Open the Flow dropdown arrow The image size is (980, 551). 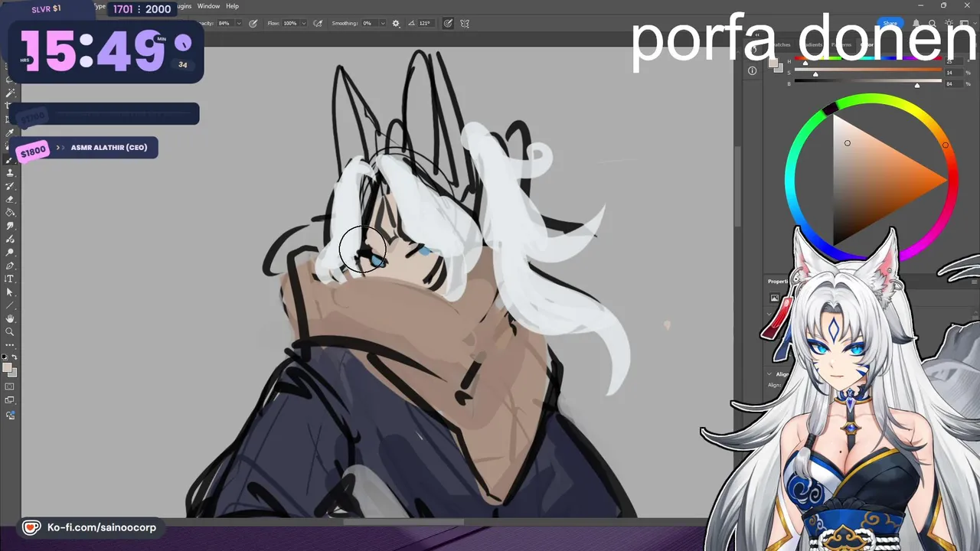click(305, 24)
